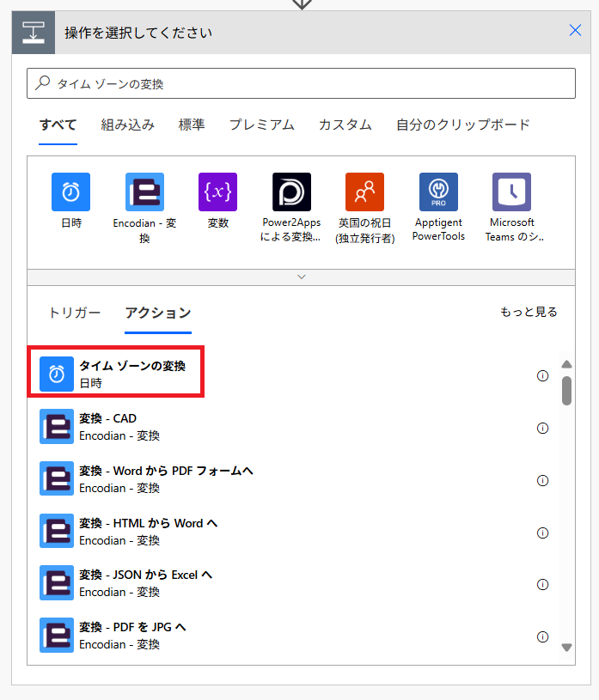Choose the Power2Apps connector icon
The width and height of the screenshot is (599, 700).
291,192
